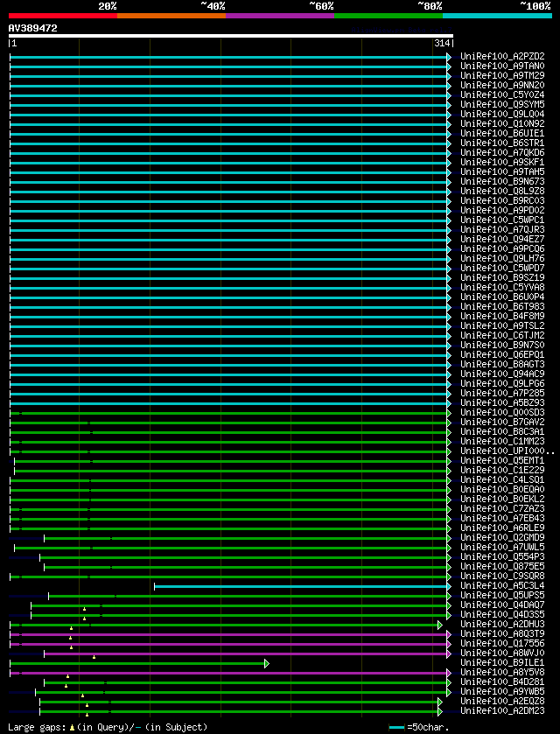Click the yellow gap marker under Q4DAQ7 bar
Image resolution: width=560 pixels, height=734 pixels.
[x=84, y=610]
